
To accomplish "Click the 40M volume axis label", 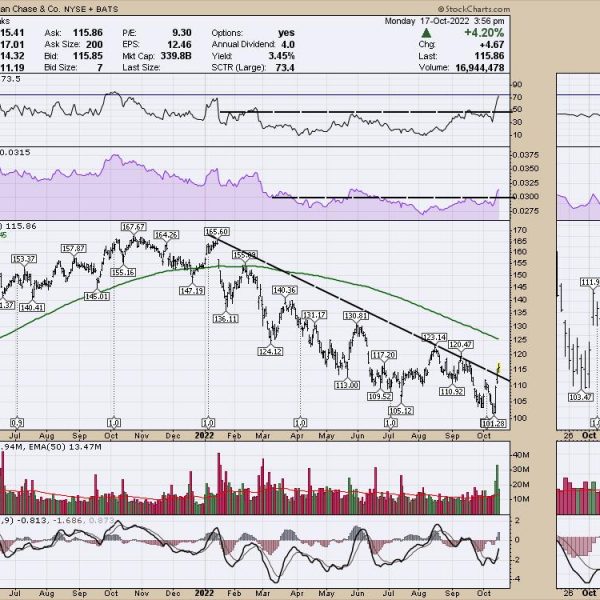I will (520, 455).
